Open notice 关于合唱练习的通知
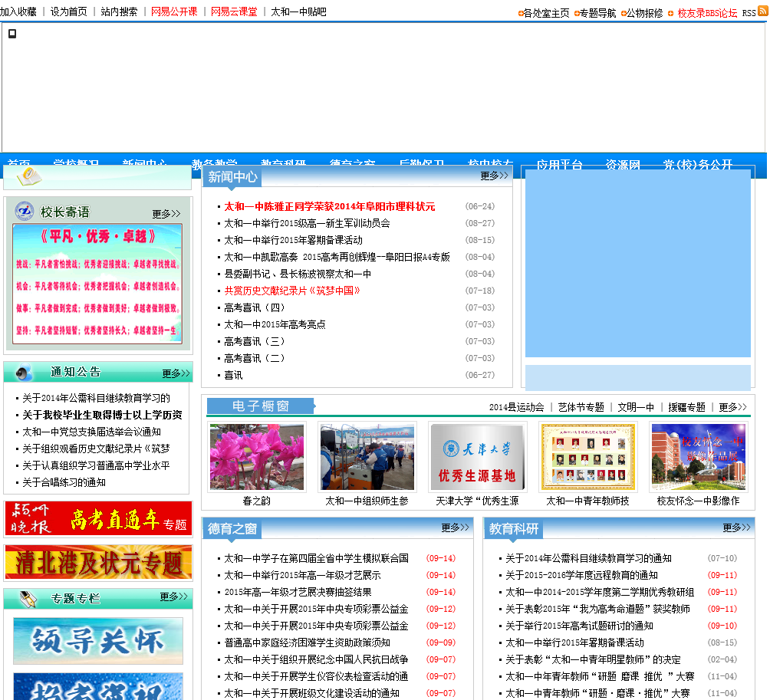This screenshot has height=700, width=770. click(64, 482)
